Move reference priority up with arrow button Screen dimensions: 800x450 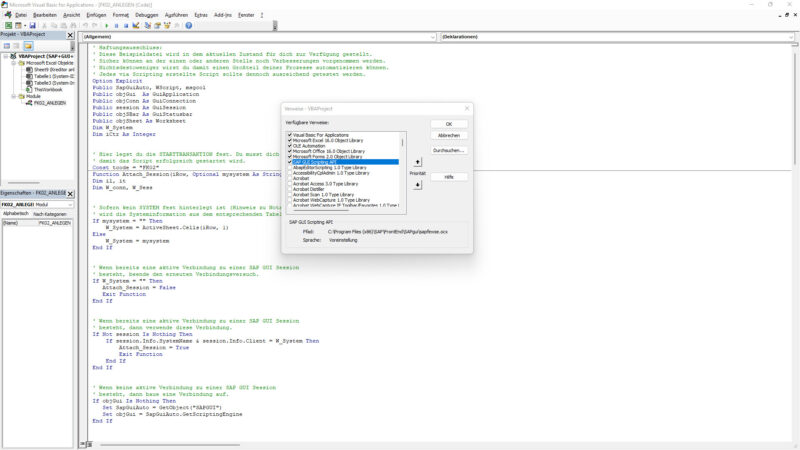click(x=417, y=160)
